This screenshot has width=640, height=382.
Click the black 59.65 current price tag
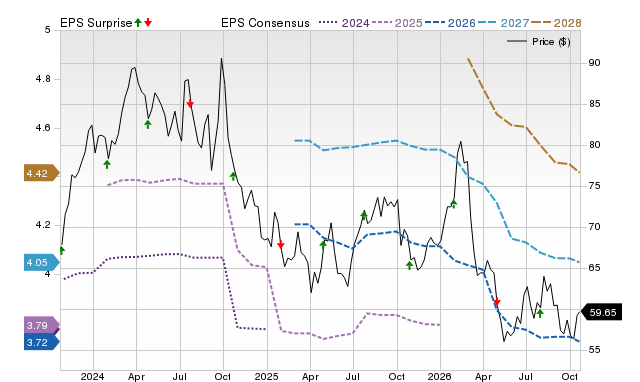point(601,313)
